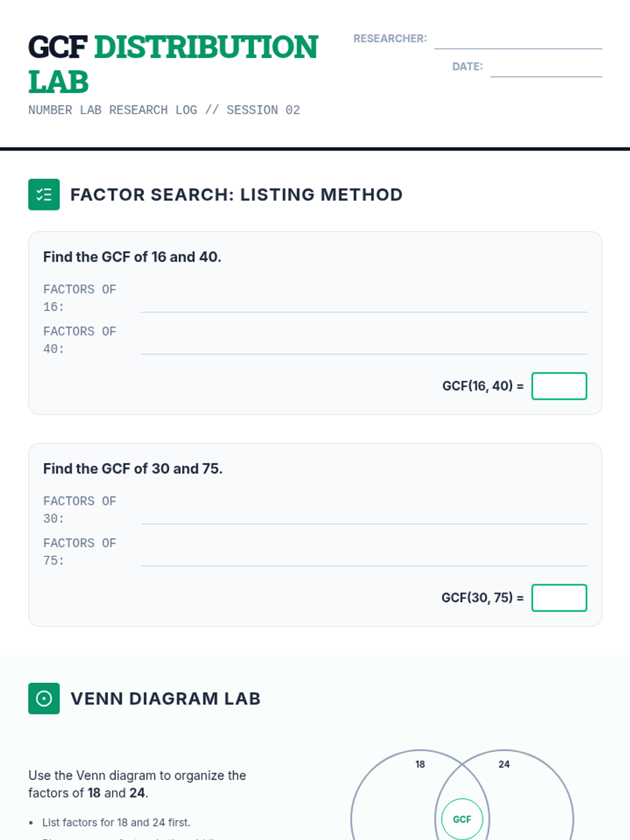The width and height of the screenshot is (630, 840).
Task: Click the Factors of 30 answer line
Action: coord(364,516)
